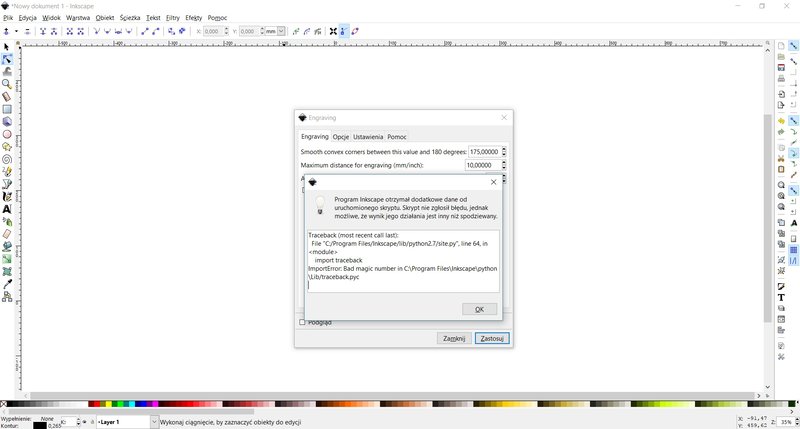Adjust the opacity K spinner in status bar

[78, 422]
